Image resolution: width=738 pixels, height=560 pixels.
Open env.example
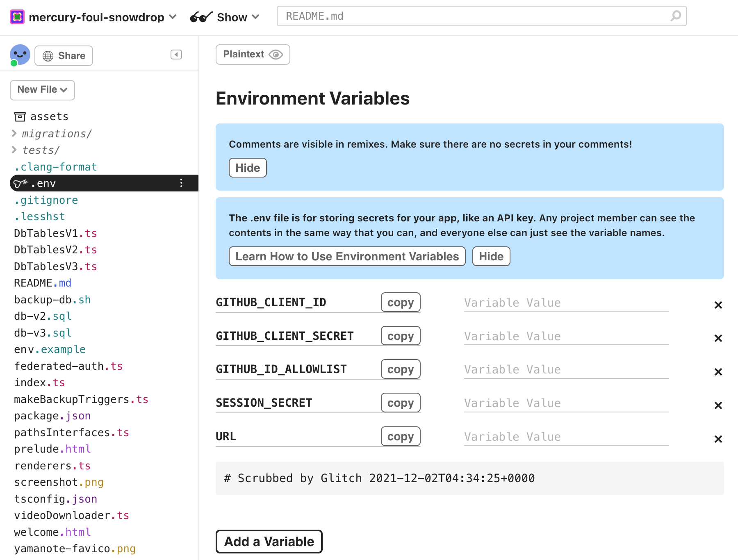[x=50, y=349]
